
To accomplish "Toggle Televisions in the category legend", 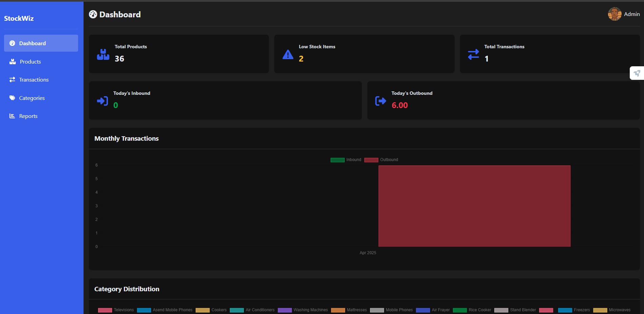I will pyautogui.click(x=116, y=310).
